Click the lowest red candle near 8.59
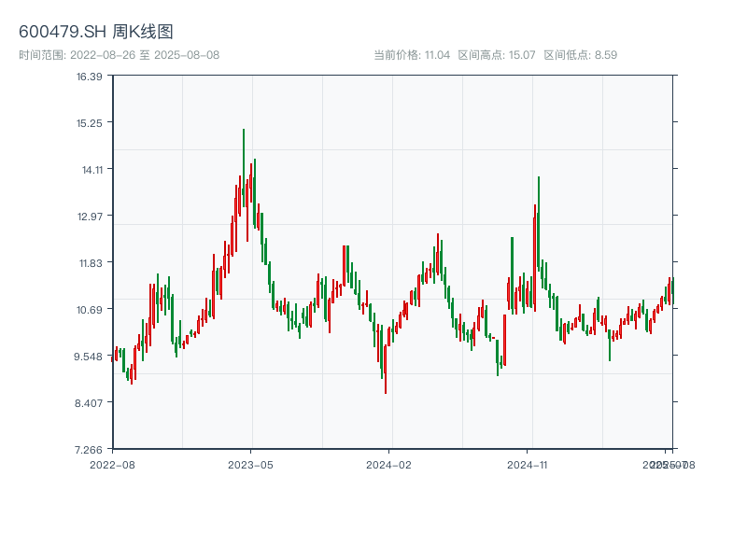This screenshot has width=747, height=560. pos(386,367)
